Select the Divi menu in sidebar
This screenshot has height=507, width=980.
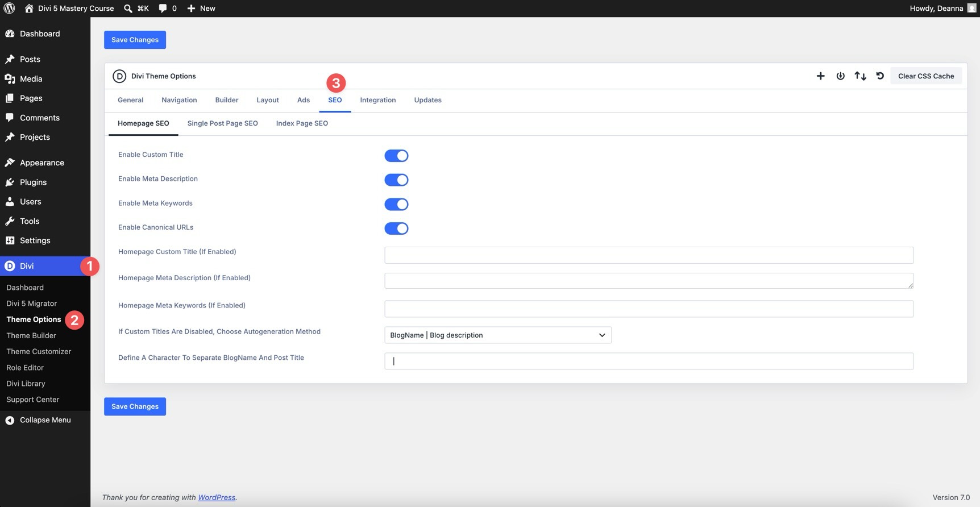pyautogui.click(x=45, y=266)
